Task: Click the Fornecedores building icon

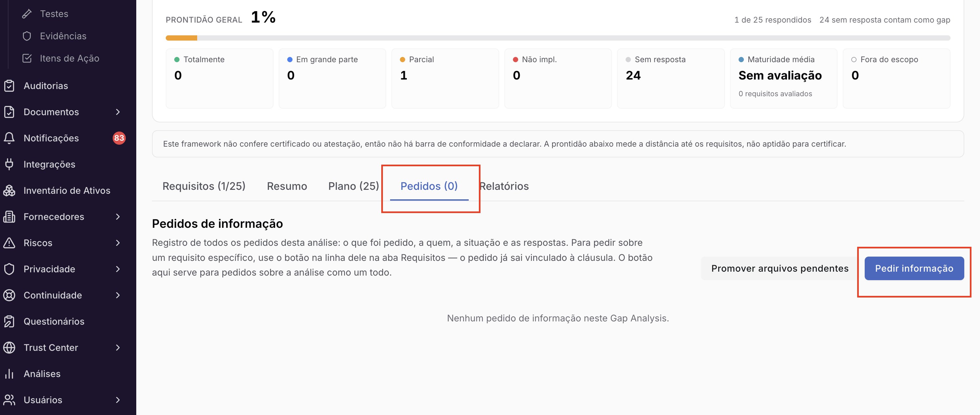Action: pos(9,217)
